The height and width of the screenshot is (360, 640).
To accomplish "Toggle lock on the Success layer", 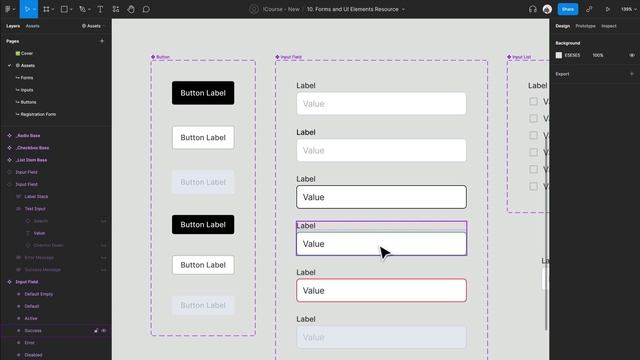I will 96,331.
